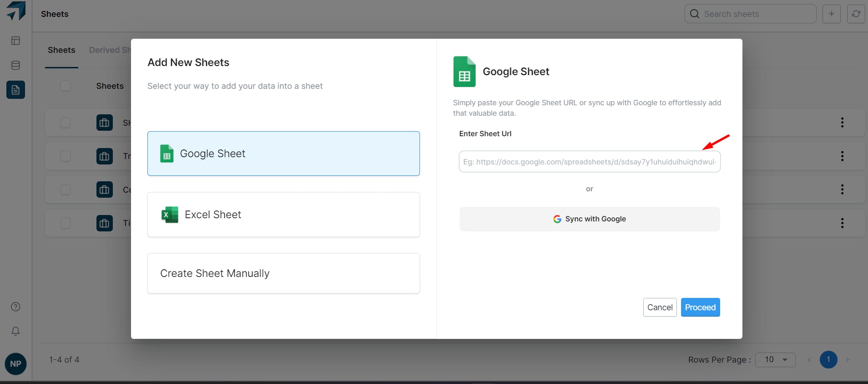Click the 'Enter Sheet Url' label
This screenshot has width=868, height=384.
coord(485,133)
